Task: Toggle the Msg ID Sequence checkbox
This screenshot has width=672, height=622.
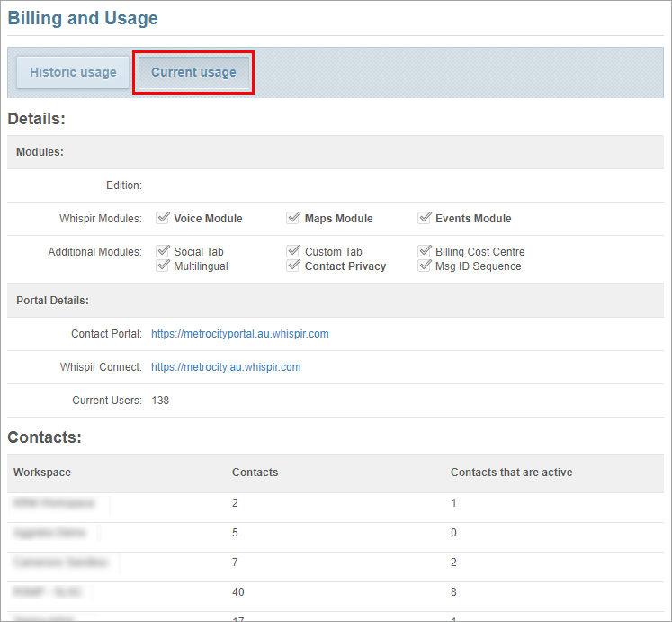Action: tap(425, 266)
